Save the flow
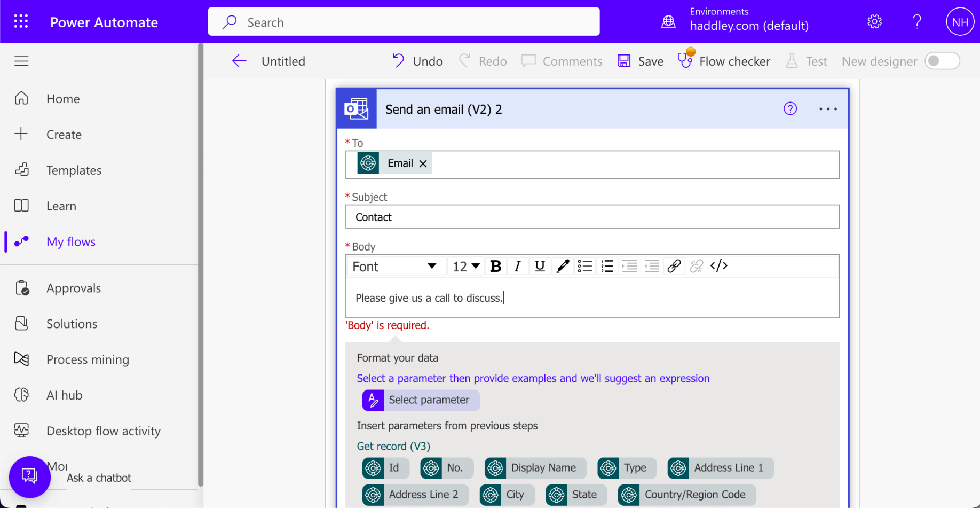 pos(641,61)
